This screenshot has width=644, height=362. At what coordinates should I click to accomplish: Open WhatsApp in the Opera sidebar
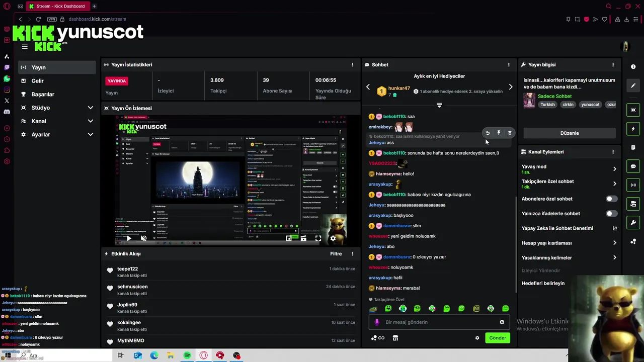pos(7,79)
